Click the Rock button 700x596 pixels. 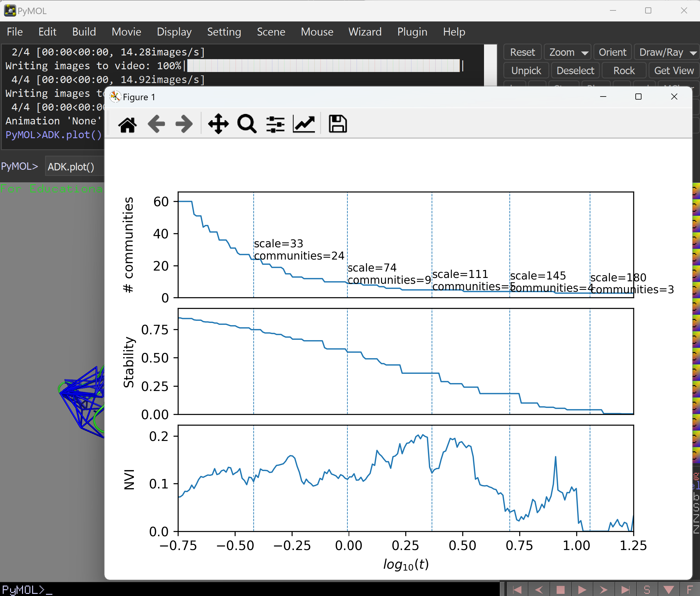pyautogui.click(x=624, y=70)
